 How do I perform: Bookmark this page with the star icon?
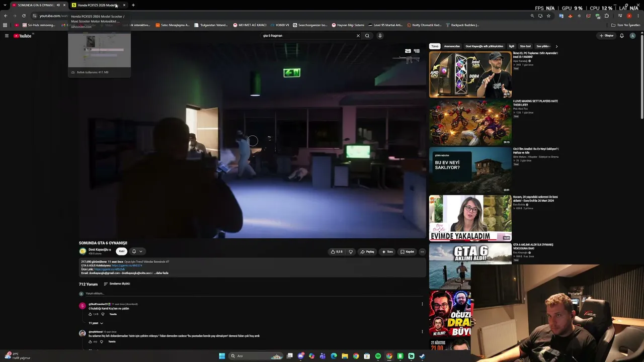coord(548,16)
